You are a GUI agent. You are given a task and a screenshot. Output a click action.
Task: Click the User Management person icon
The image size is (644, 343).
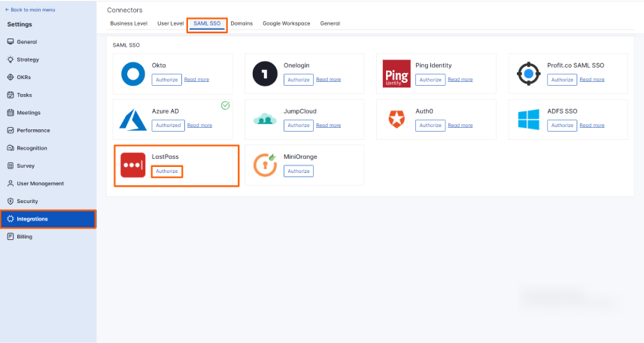coord(11,184)
